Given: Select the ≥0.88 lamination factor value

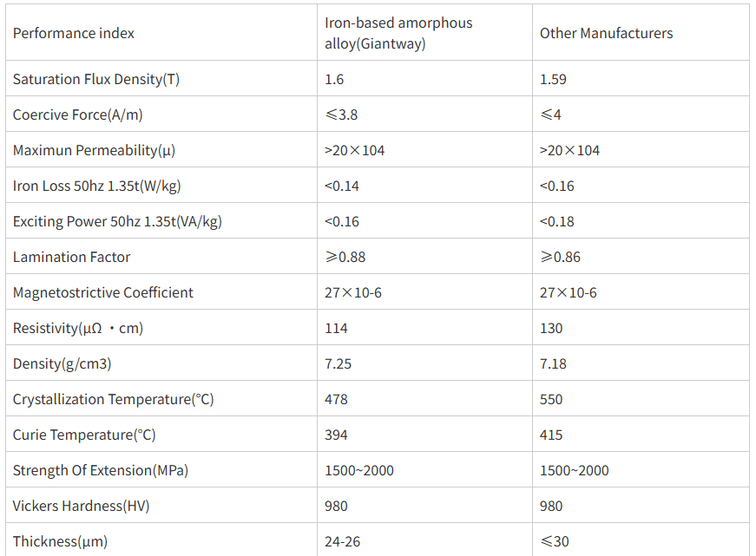Looking at the screenshot, I should [345, 258].
